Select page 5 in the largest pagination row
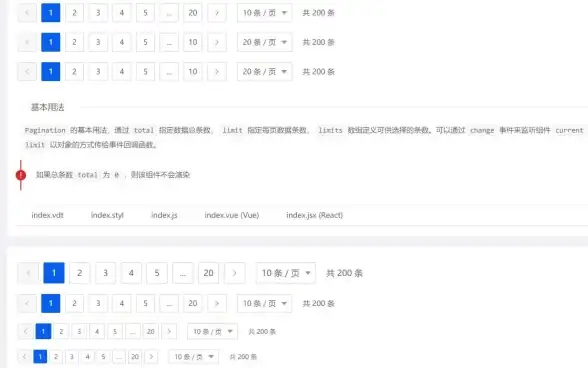588x368 pixels. tap(157, 273)
